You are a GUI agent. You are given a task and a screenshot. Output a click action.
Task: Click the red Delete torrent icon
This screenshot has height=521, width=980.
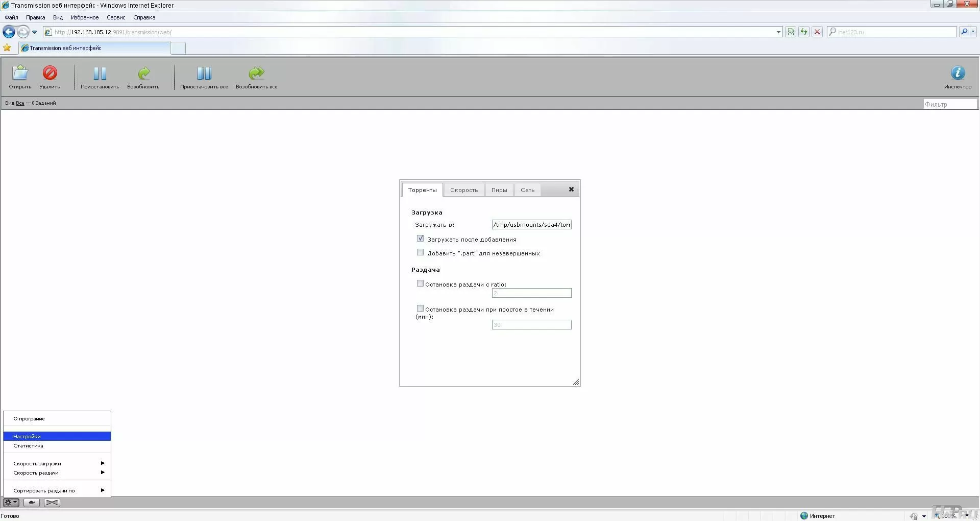click(50, 74)
